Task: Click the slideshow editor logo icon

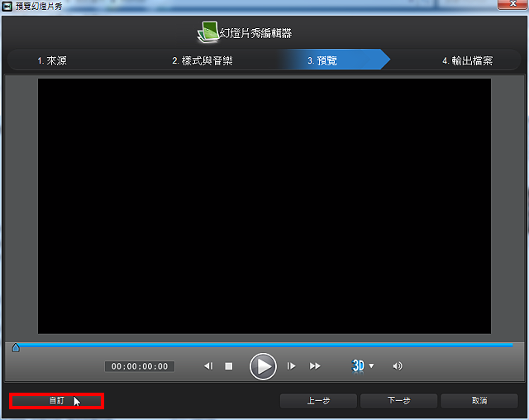Action: pos(207,32)
